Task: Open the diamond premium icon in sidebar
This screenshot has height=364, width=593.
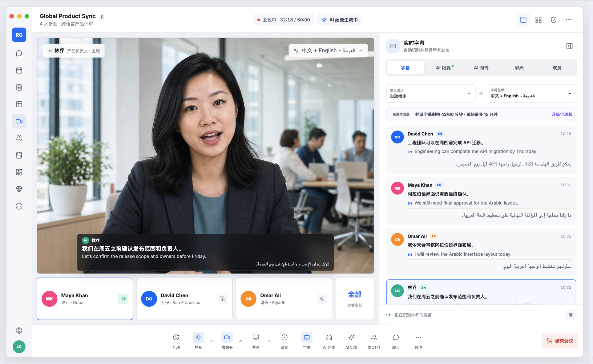Action: [x=19, y=189]
